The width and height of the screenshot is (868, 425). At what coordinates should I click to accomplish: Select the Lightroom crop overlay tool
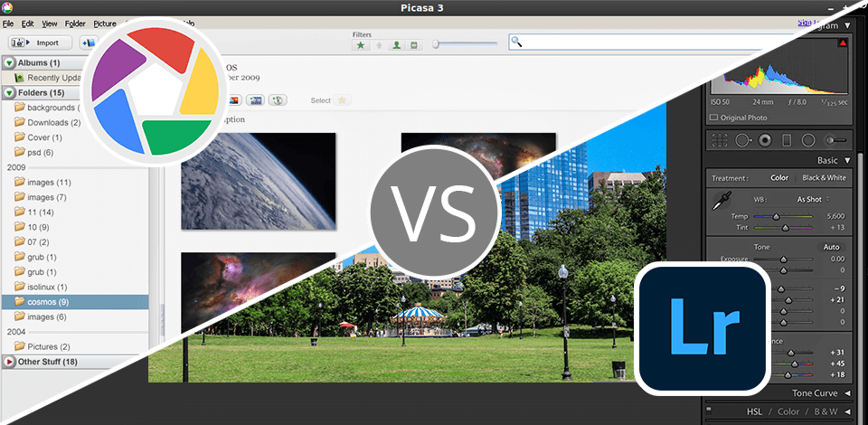(720, 140)
